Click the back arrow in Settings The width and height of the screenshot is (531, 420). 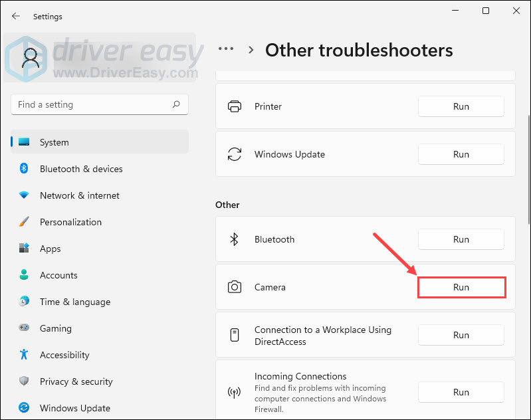16,16
